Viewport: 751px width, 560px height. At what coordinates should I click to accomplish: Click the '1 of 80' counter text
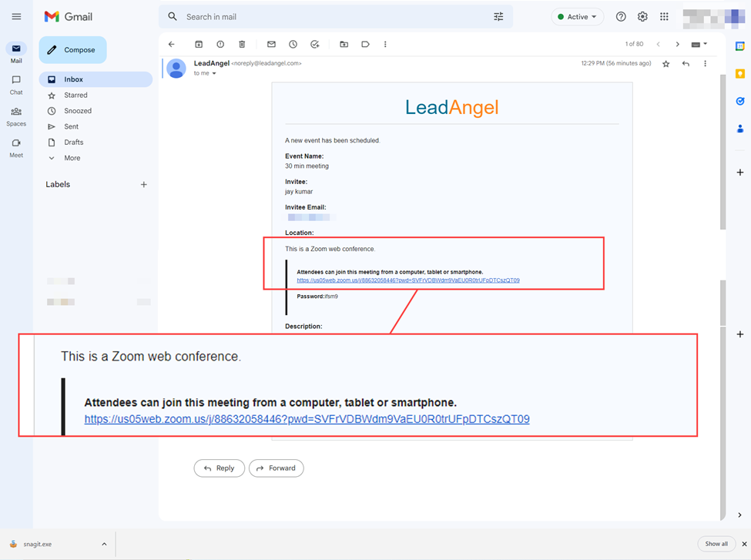pos(634,44)
